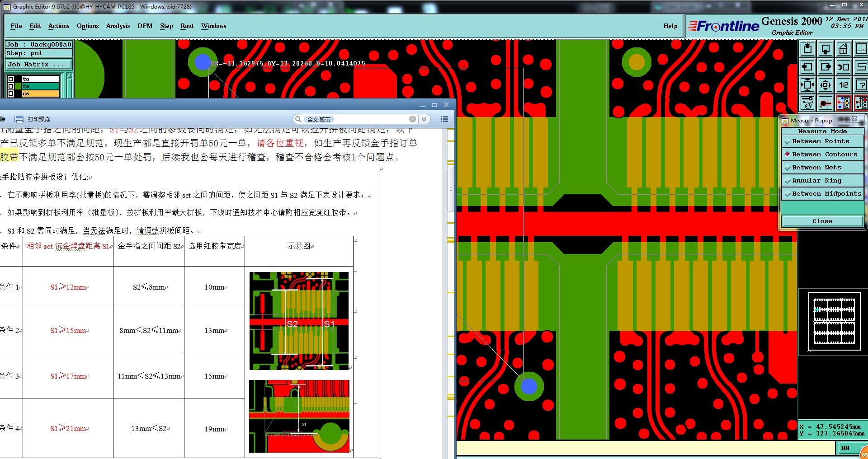Open the Options menu
Viewport: 868px width, 459px height.
[88, 26]
